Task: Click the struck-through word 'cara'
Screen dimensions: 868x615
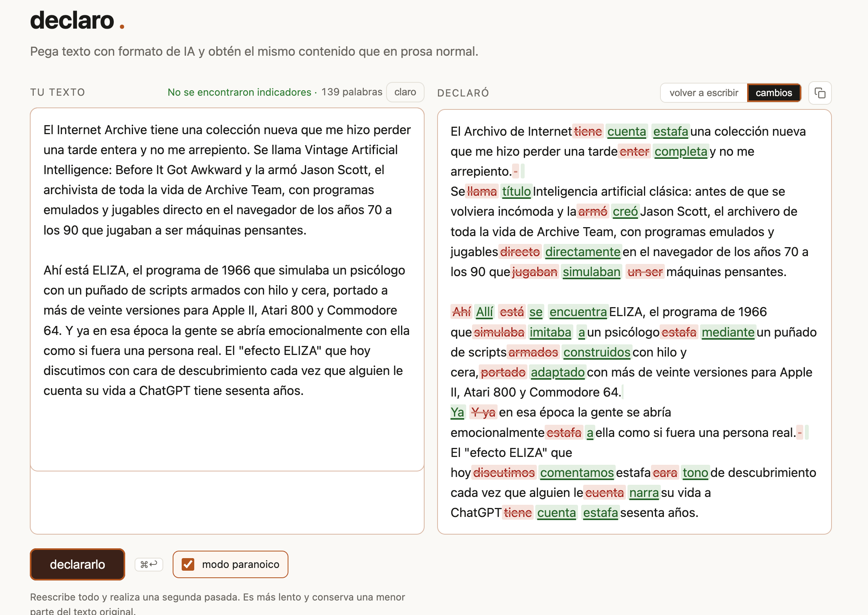Action: pyautogui.click(x=665, y=473)
